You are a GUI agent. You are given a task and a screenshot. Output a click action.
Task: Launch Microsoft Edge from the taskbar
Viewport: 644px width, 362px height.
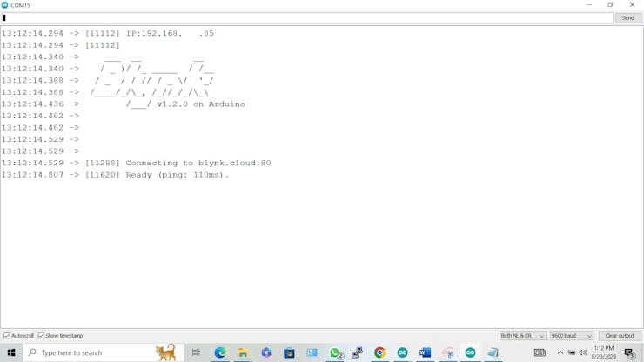[x=220, y=352]
